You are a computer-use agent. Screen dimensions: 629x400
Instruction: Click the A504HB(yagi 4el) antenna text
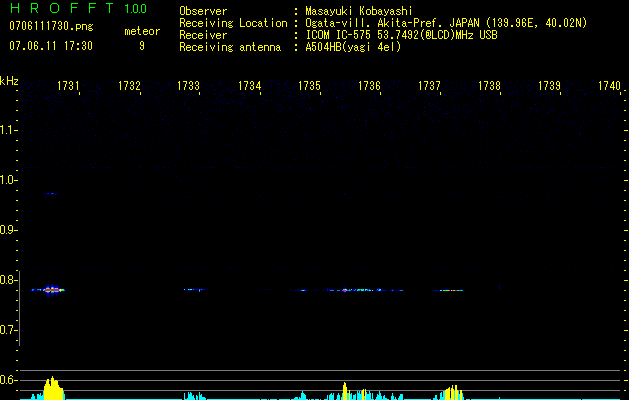point(353,47)
